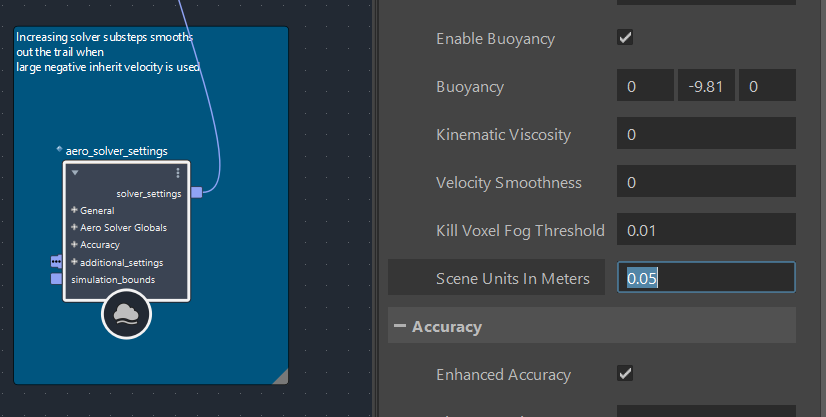Select the aero_solver_settings node title label
The image size is (826, 417).
coord(116,151)
